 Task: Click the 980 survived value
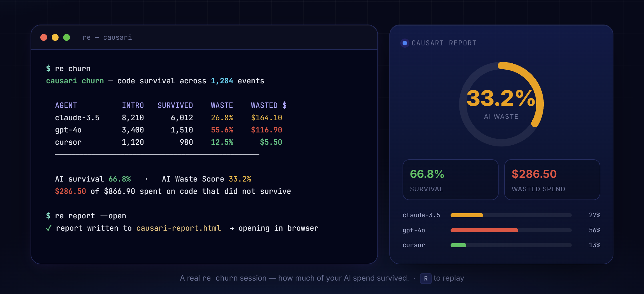pos(186,142)
